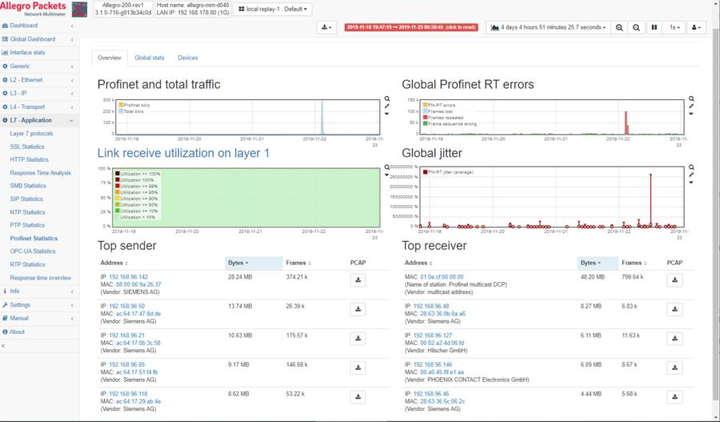Open the 1s refresh interval dropdown

(x=674, y=28)
